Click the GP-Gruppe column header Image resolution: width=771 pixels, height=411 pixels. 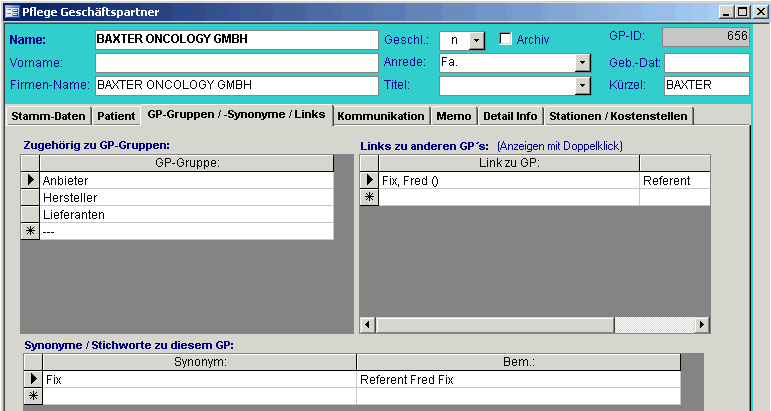click(187, 163)
